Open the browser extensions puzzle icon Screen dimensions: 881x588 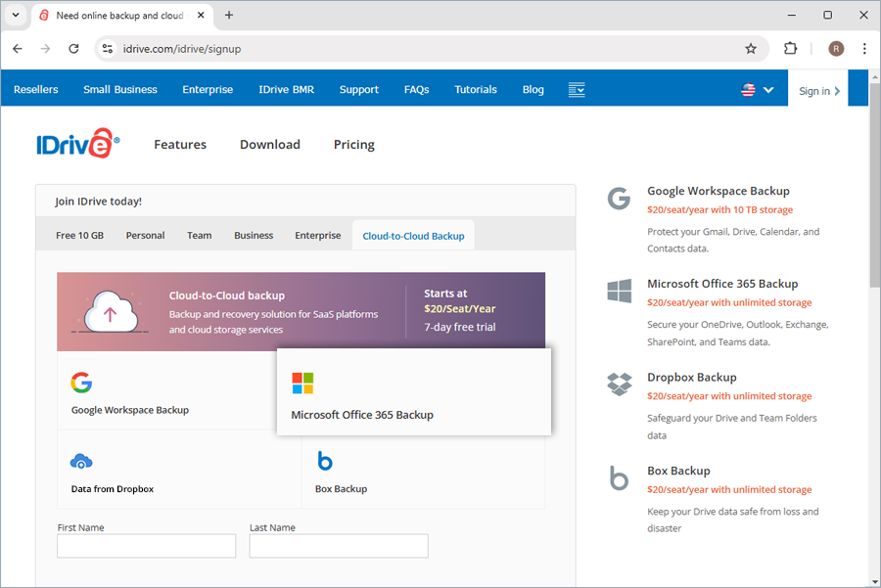(x=791, y=49)
